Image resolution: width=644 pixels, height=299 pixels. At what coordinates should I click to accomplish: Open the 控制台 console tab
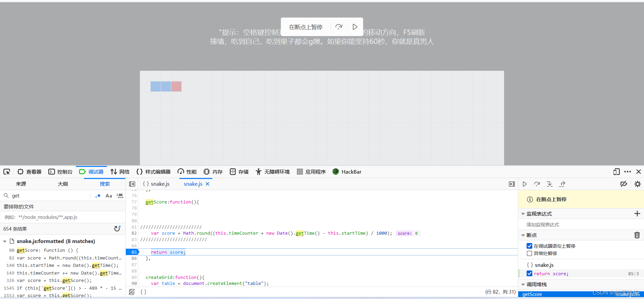tap(60, 172)
